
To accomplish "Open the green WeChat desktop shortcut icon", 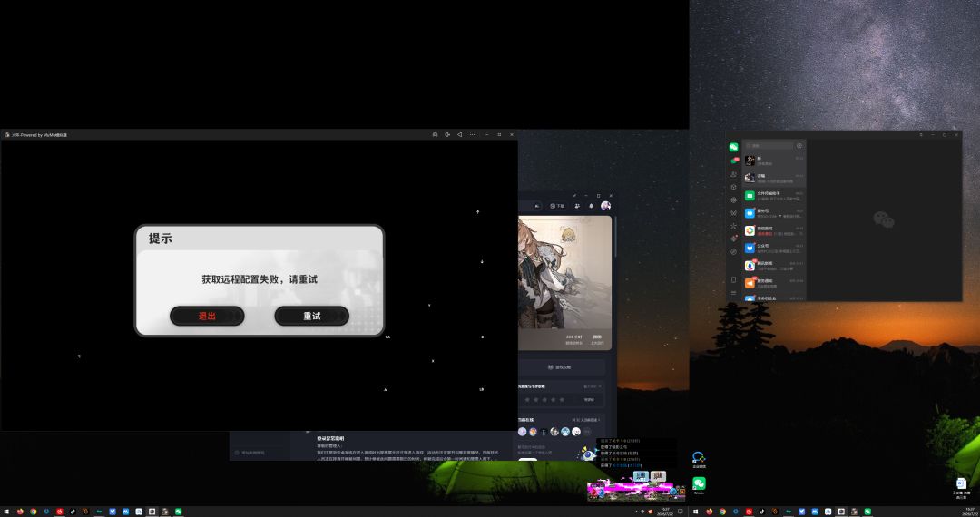I will coord(699,486).
